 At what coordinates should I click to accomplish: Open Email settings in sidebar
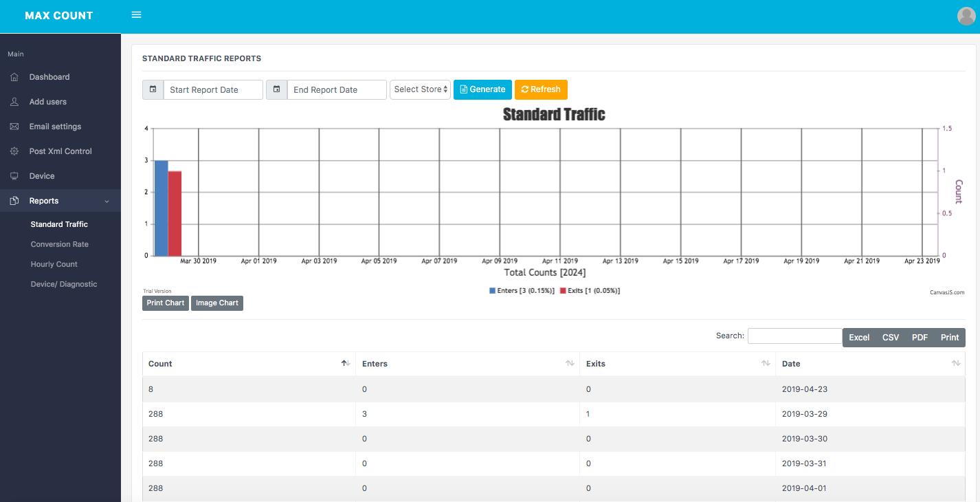click(55, 127)
